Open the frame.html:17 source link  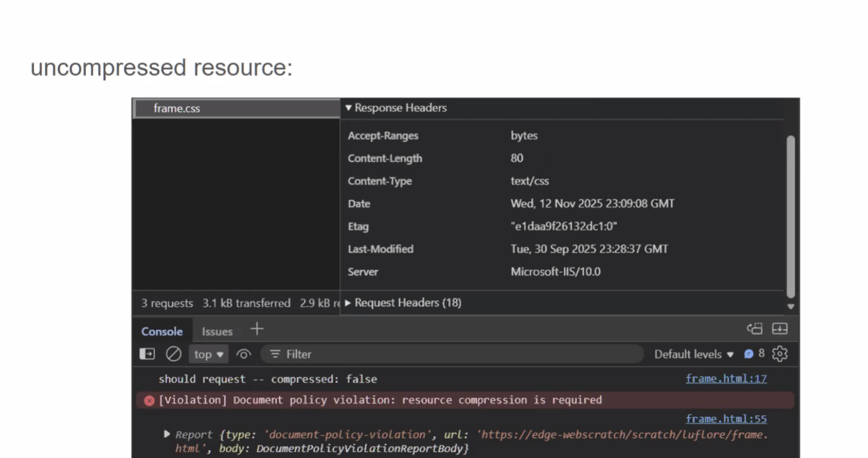pos(726,379)
